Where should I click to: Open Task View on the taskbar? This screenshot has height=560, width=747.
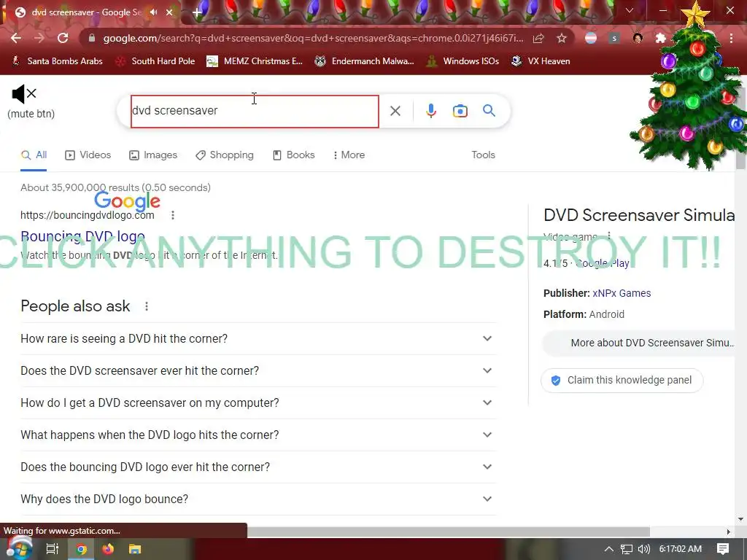point(52,549)
